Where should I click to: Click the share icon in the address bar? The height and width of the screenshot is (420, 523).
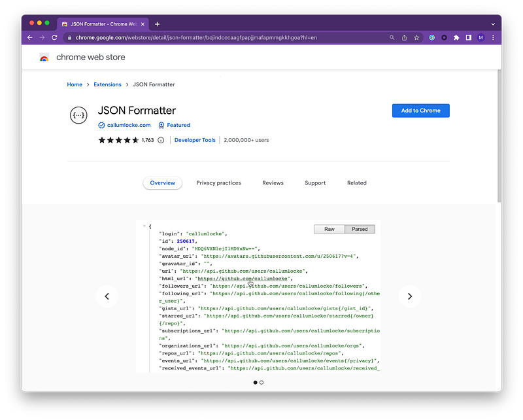pos(404,38)
